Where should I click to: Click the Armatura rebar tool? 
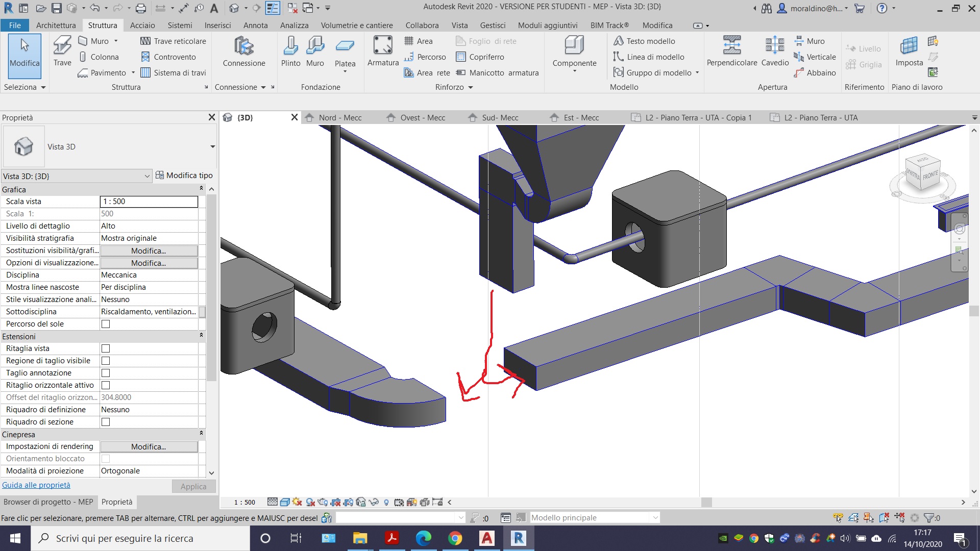(383, 51)
